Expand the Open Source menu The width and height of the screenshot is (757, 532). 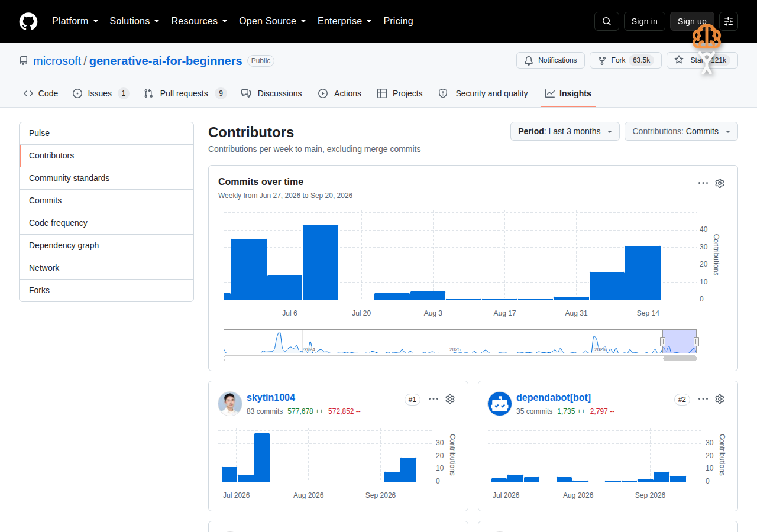point(273,21)
